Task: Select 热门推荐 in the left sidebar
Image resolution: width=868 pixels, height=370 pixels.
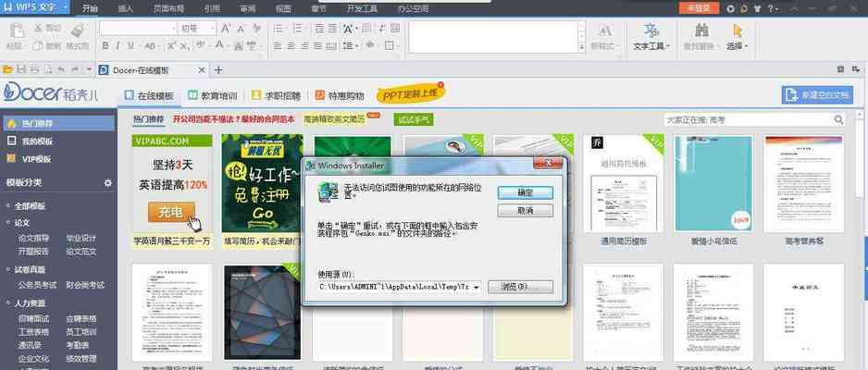Action: 58,123
